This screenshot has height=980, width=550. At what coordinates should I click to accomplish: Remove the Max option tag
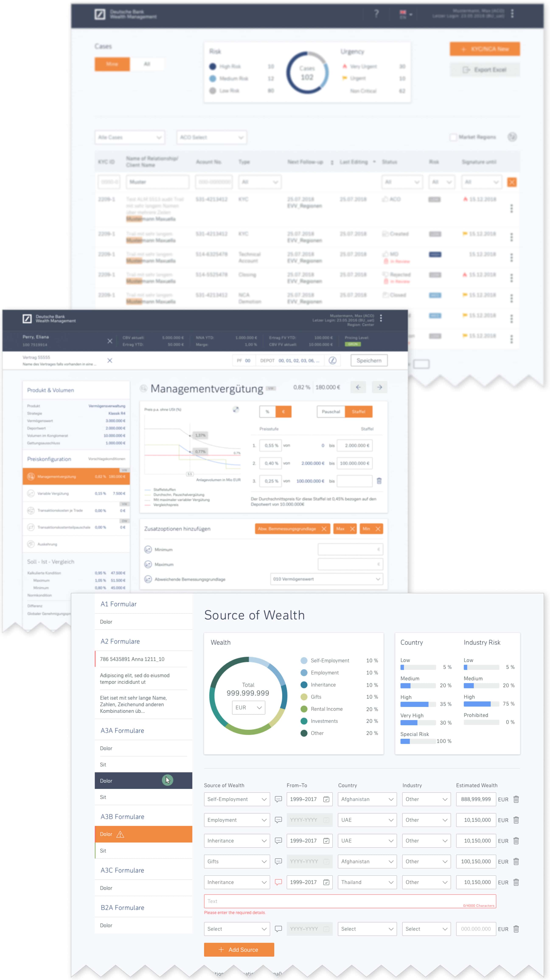pyautogui.click(x=352, y=529)
